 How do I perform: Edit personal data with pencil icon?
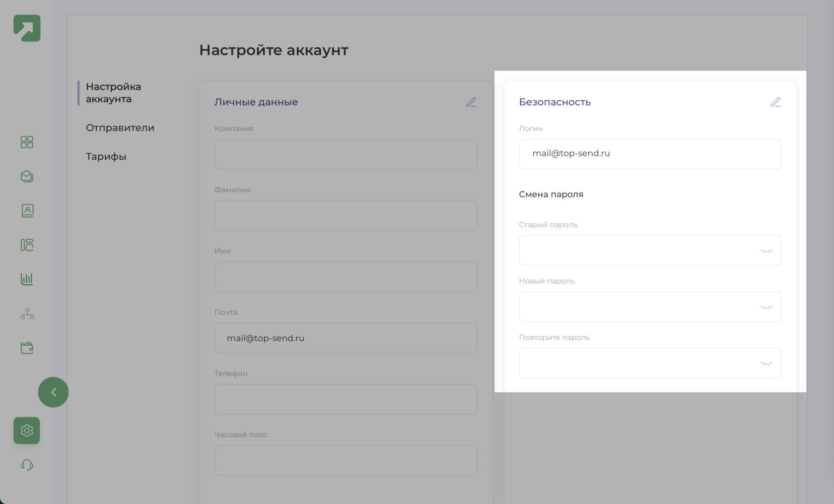(x=471, y=102)
